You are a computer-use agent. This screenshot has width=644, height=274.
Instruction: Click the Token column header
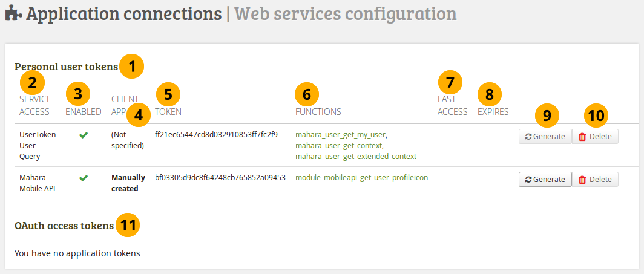tap(168, 112)
